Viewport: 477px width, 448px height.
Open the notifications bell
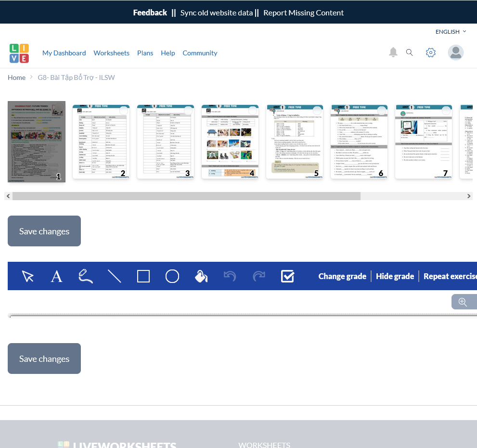[x=393, y=52]
